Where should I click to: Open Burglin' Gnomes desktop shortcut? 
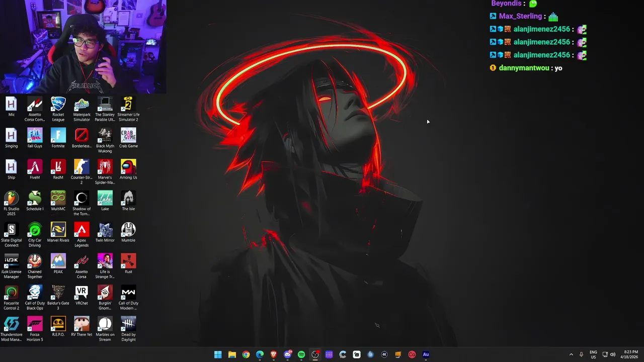105,298
